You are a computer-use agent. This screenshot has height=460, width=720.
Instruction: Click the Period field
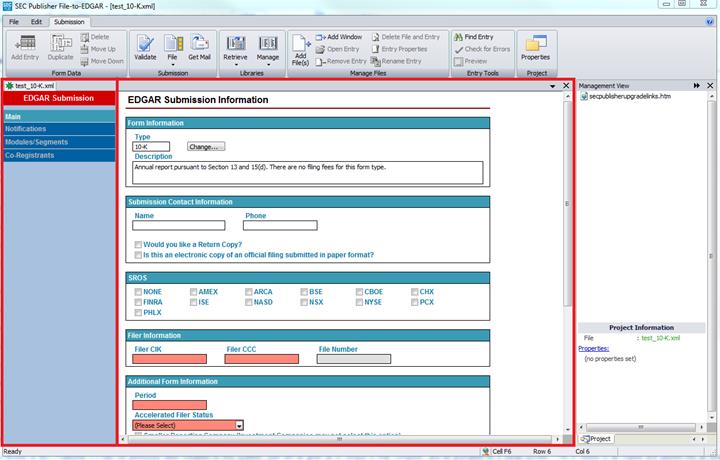(169, 405)
